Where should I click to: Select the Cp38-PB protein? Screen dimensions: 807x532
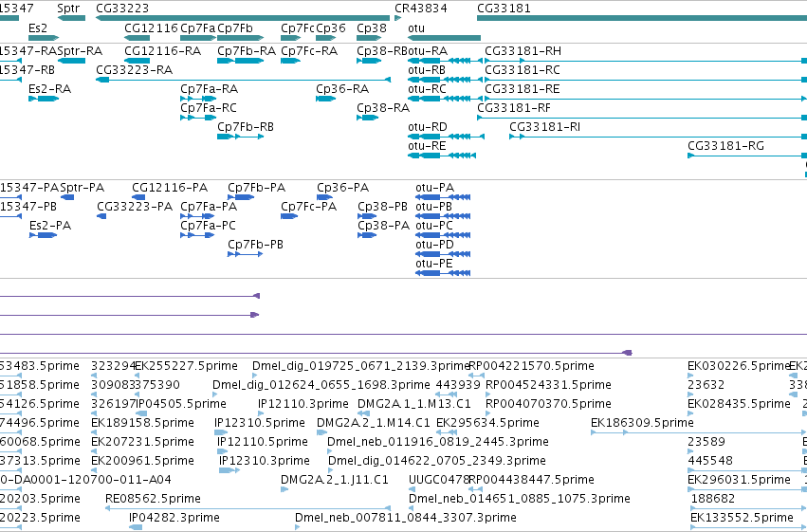(x=382, y=207)
